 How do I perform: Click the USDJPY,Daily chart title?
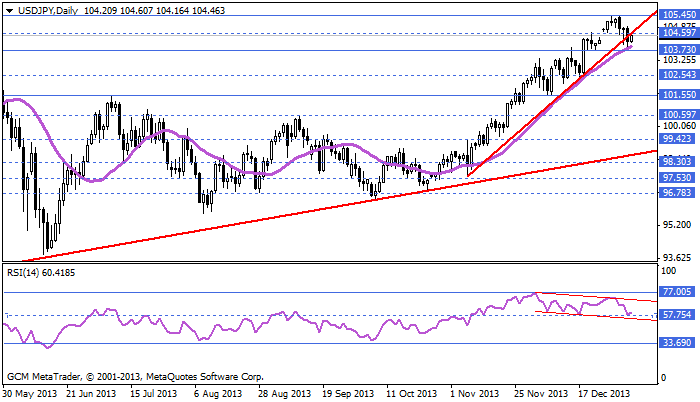coord(48,10)
